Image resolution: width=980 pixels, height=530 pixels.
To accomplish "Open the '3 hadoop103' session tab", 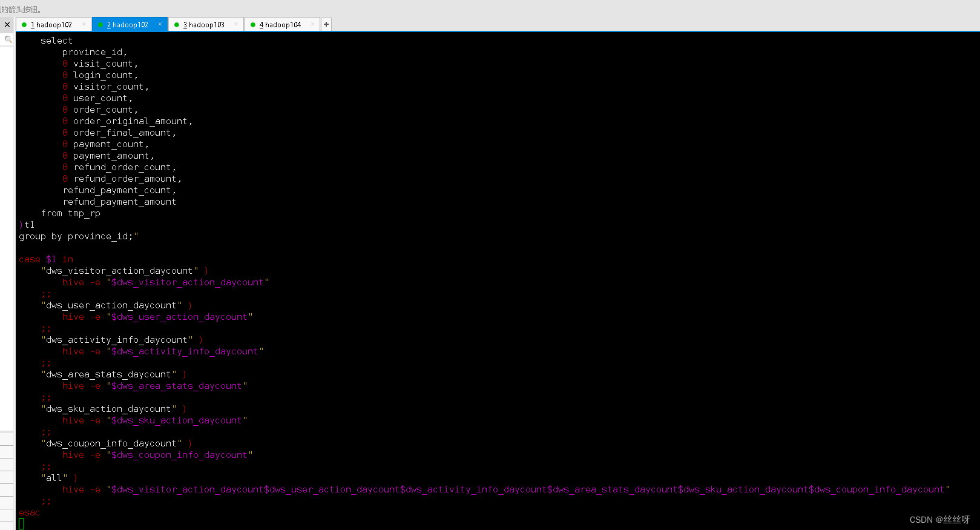I will (204, 25).
